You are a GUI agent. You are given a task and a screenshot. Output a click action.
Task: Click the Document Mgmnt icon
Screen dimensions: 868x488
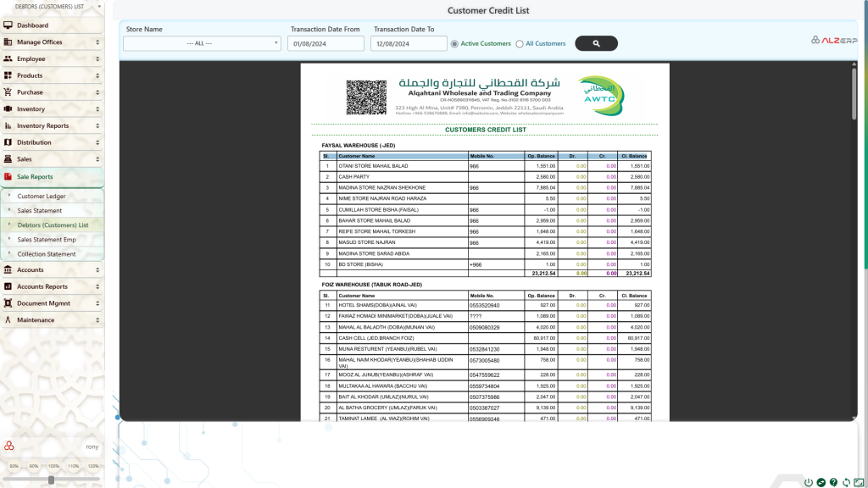point(8,303)
